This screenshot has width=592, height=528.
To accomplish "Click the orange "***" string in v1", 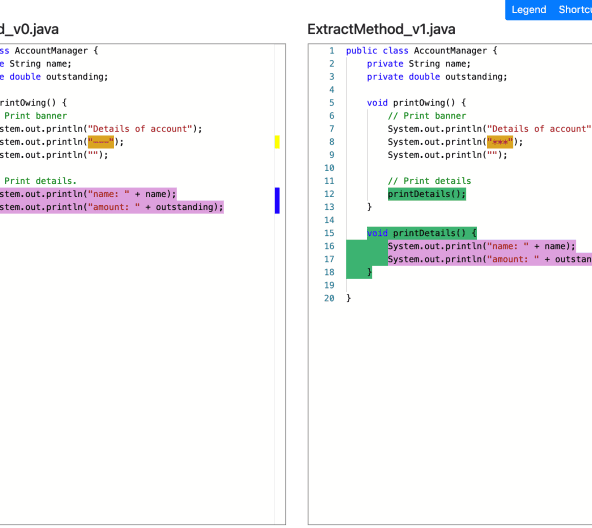I will (x=500, y=142).
